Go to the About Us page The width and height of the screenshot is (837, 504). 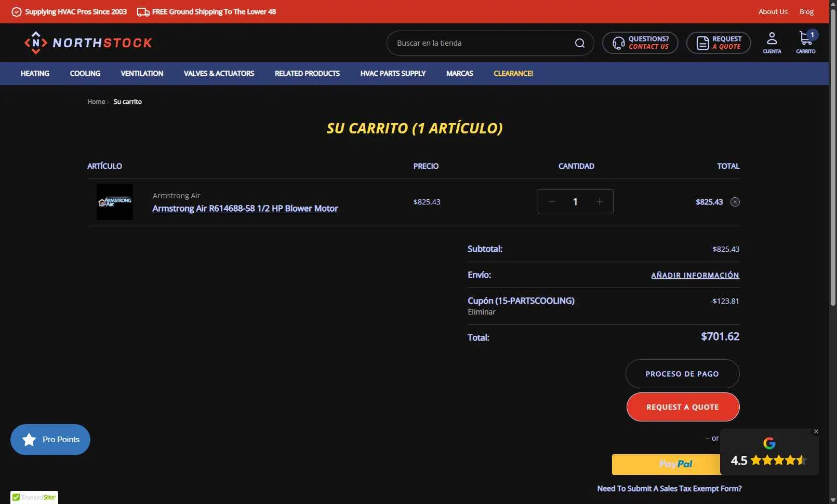click(x=773, y=11)
